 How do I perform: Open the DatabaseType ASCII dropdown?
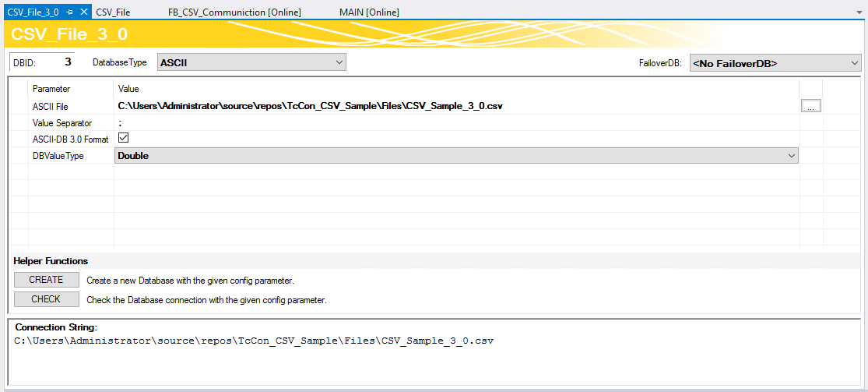[252, 62]
